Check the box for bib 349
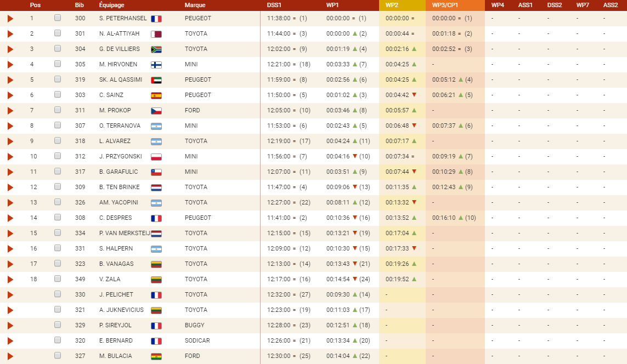The width and height of the screenshot is (627, 364). pyautogui.click(x=58, y=278)
